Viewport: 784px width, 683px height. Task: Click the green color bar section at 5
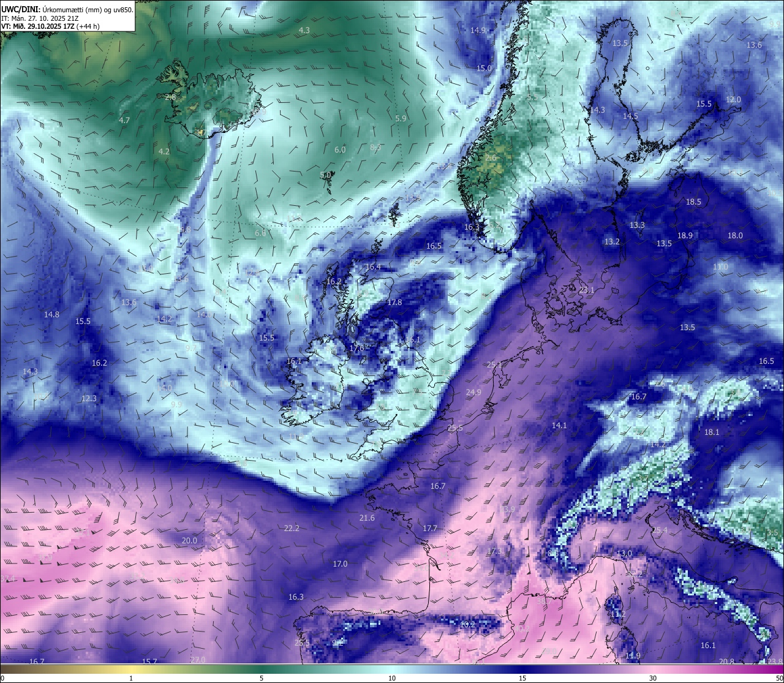pyautogui.click(x=262, y=670)
